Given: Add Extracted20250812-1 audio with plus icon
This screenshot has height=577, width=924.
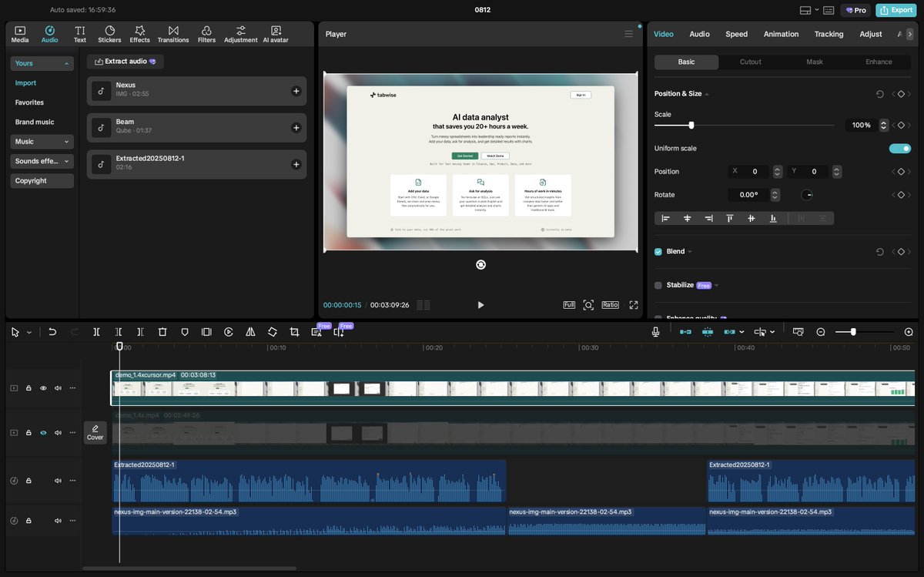Looking at the screenshot, I should coord(296,164).
